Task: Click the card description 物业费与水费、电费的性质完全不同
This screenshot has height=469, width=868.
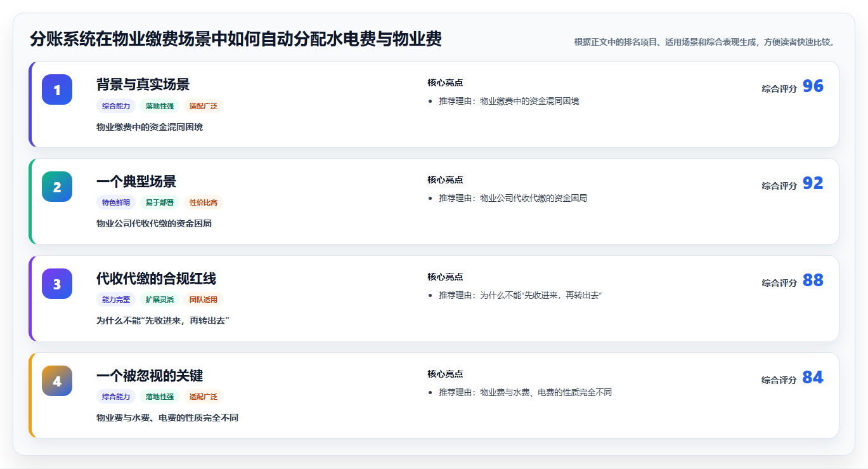Action: (167, 418)
